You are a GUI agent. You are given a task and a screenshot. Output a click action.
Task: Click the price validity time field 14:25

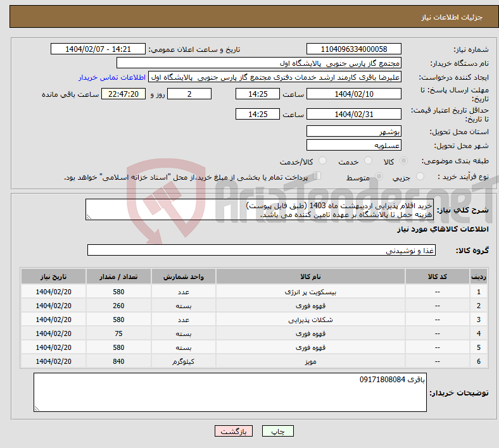[x=258, y=114]
